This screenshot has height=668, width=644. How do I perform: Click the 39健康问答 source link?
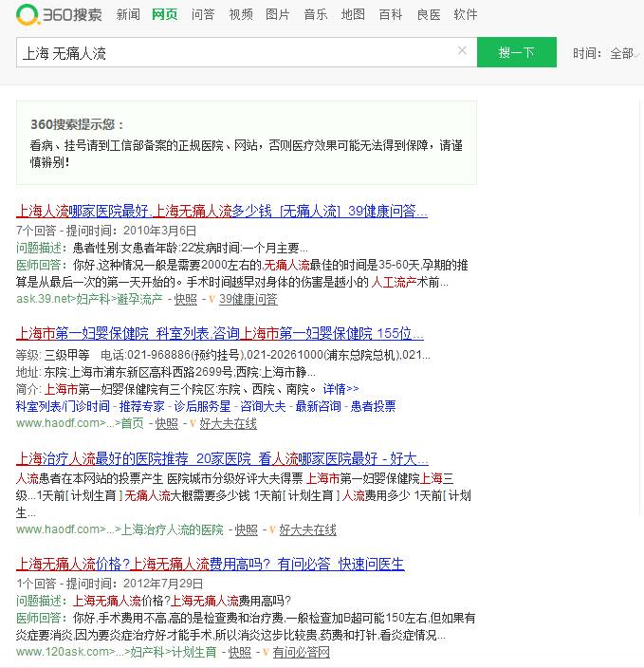(x=248, y=300)
